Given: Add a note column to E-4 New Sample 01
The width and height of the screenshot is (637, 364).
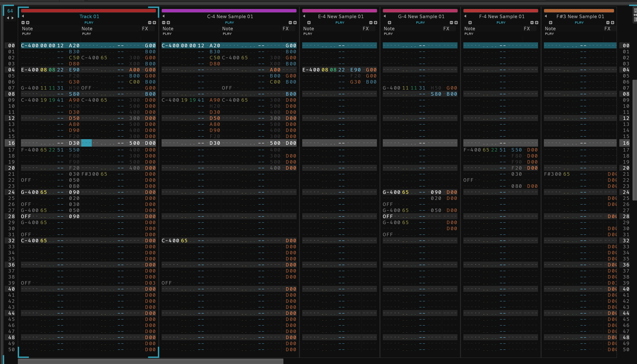Looking at the screenshot, I should pyautogui.click(x=309, y=23).
